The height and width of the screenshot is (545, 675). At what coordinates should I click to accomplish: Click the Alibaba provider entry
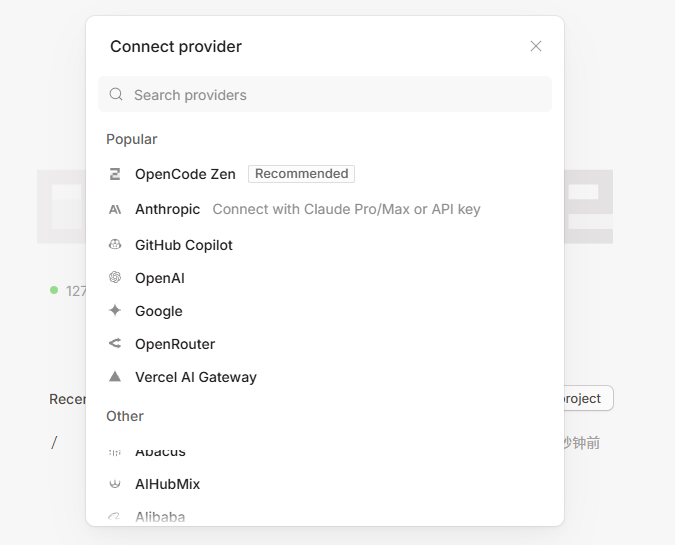[x=160, y=516]
